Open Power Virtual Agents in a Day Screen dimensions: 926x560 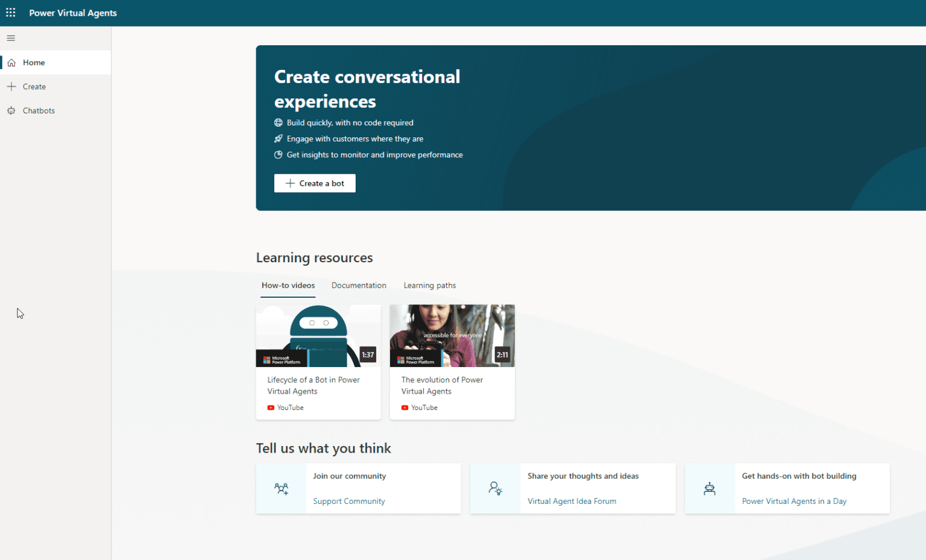pos(794,501)
